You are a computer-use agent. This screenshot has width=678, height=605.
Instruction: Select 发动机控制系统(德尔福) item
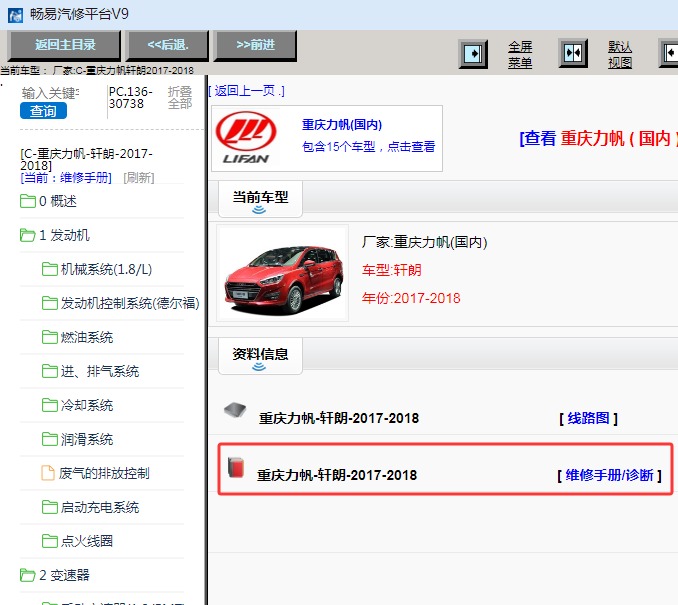130,303
